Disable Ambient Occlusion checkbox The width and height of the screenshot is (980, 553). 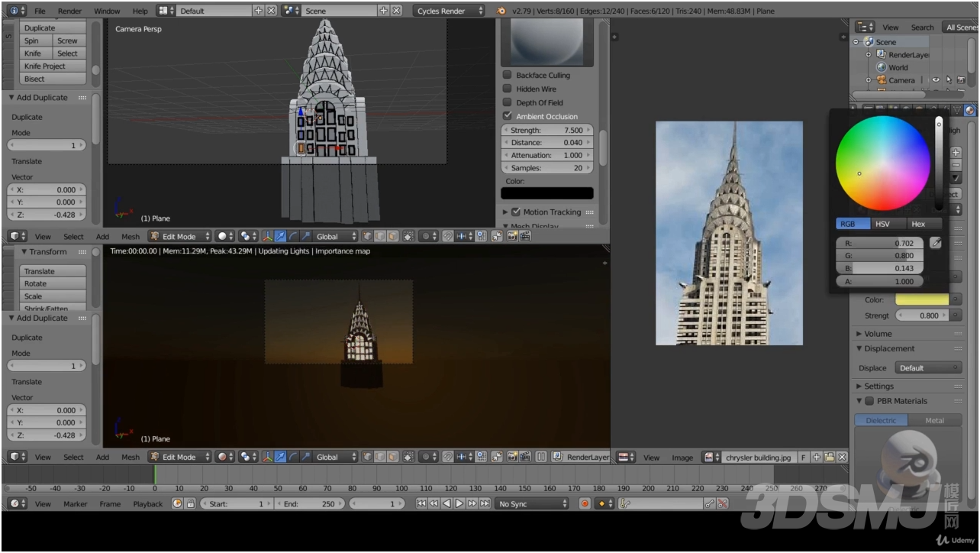507,116
